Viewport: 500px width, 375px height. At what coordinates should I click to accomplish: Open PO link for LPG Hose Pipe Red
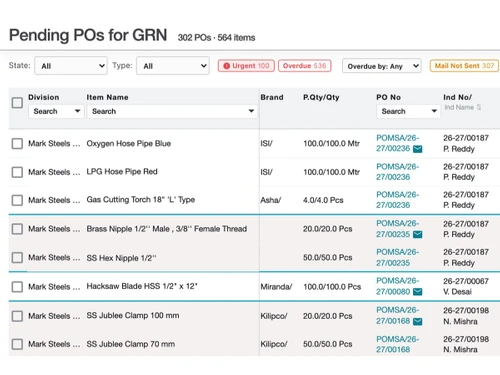397,172
